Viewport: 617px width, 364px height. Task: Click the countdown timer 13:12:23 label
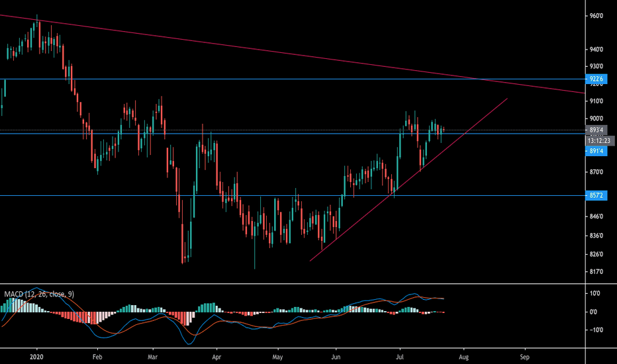click(599, 140)
